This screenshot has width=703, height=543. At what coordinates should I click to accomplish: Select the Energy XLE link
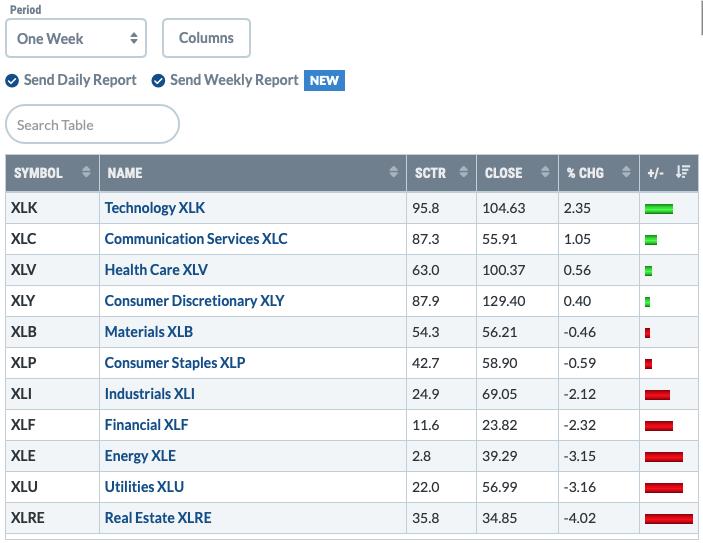[140, 456]
